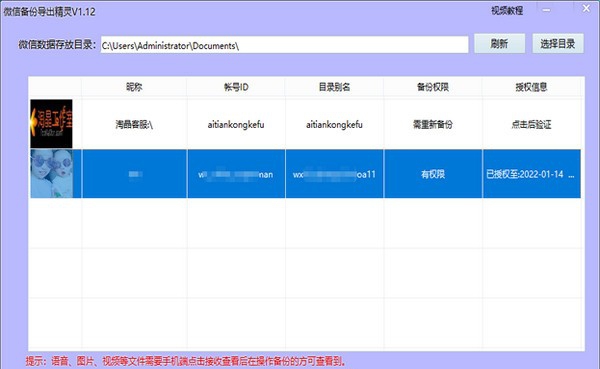
Task: Select the 鸿晶客服 nickname cell
Action: 134,124
